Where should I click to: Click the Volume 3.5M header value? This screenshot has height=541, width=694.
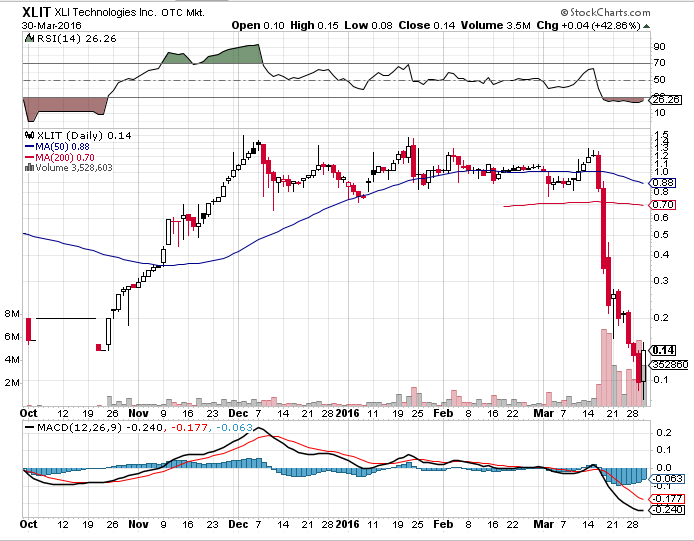click(495, 26)
